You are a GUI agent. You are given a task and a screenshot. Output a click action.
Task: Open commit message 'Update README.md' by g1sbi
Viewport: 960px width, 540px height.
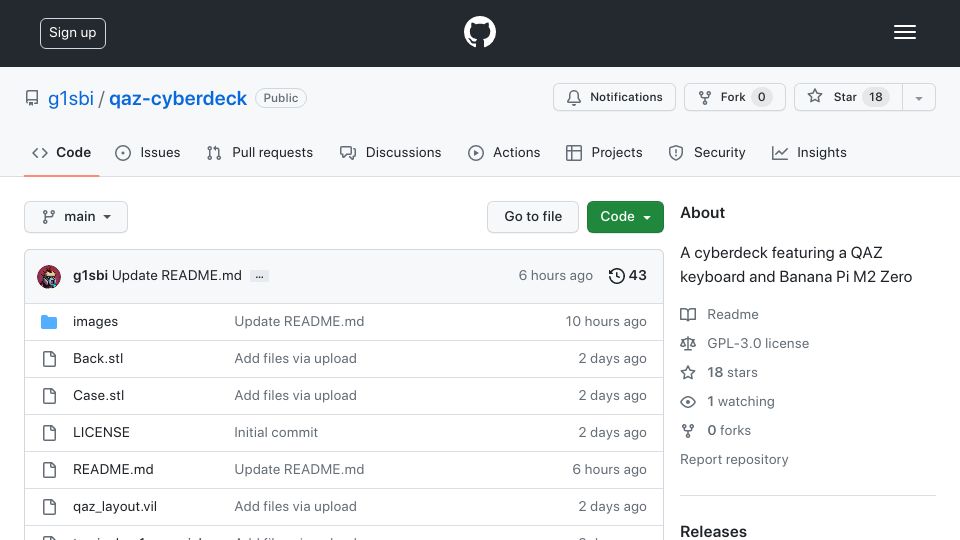[x=176, y=276]
